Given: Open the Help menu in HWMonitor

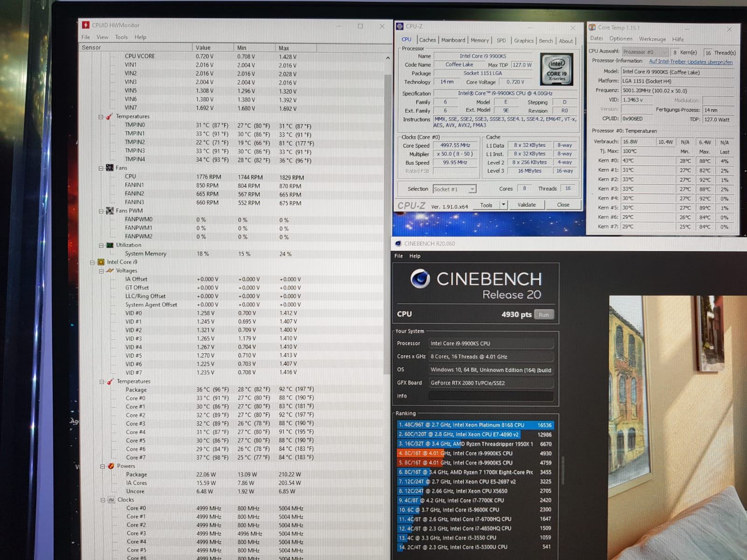Looking at the screenshot, I should 141,37.
